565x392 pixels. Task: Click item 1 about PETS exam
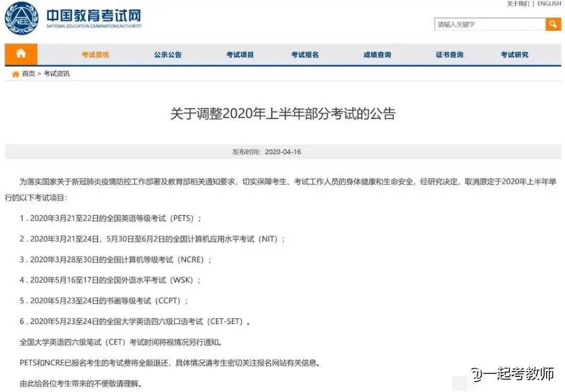point(110,218)
